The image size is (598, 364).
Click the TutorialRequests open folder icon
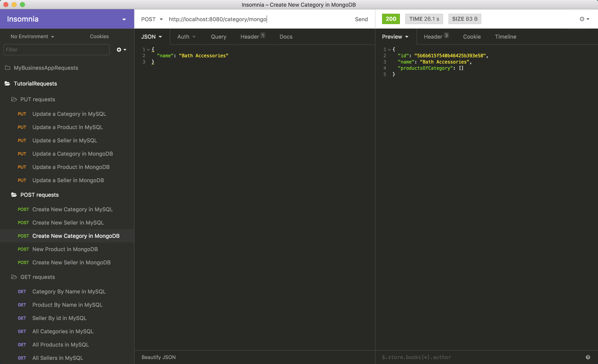[x=7, y=83]
